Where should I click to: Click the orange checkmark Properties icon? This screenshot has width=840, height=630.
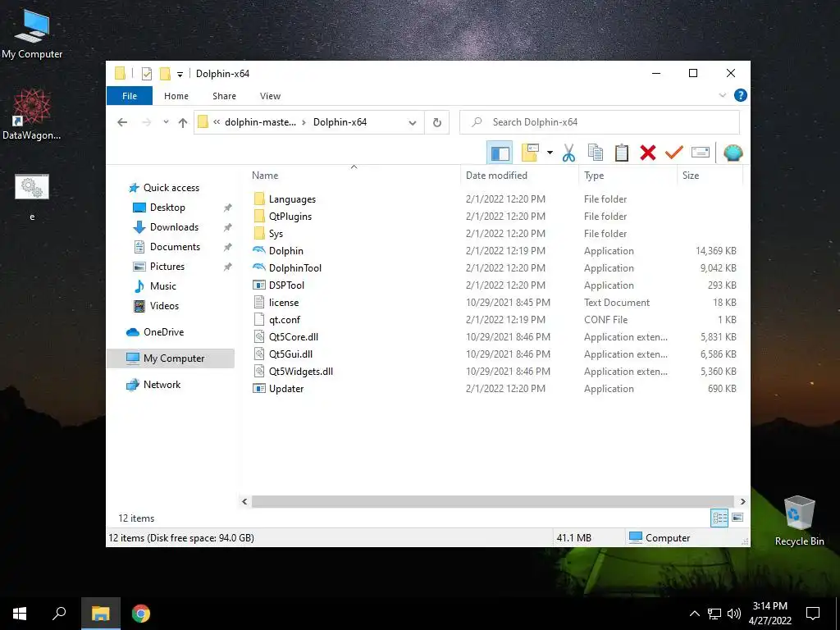coord(674,153)
